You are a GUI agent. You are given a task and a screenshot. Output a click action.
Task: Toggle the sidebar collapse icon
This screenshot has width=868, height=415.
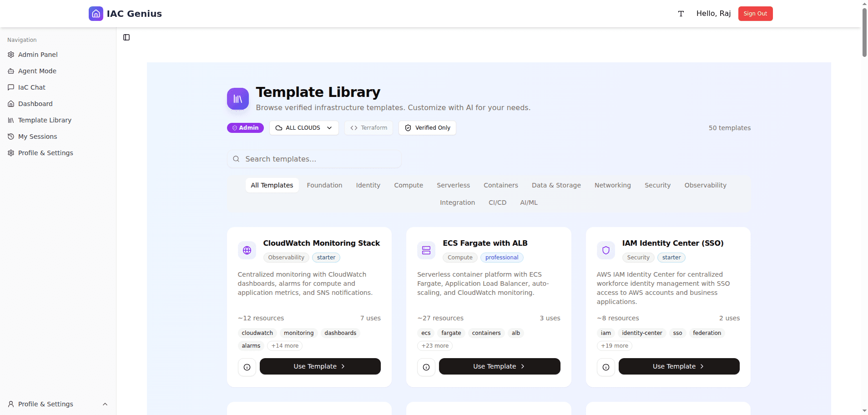pyautogui.click(x=126, y=37)
